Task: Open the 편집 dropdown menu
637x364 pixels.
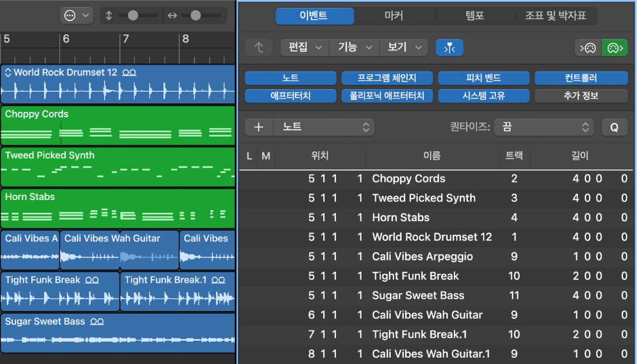Action: pyautogui.click(x=305, y=48)
